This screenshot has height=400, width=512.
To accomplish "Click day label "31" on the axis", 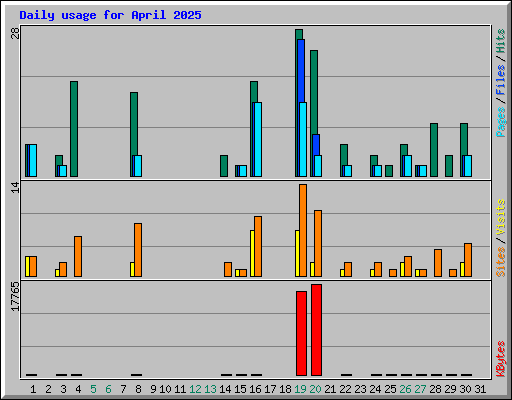I will click(480, 389).
